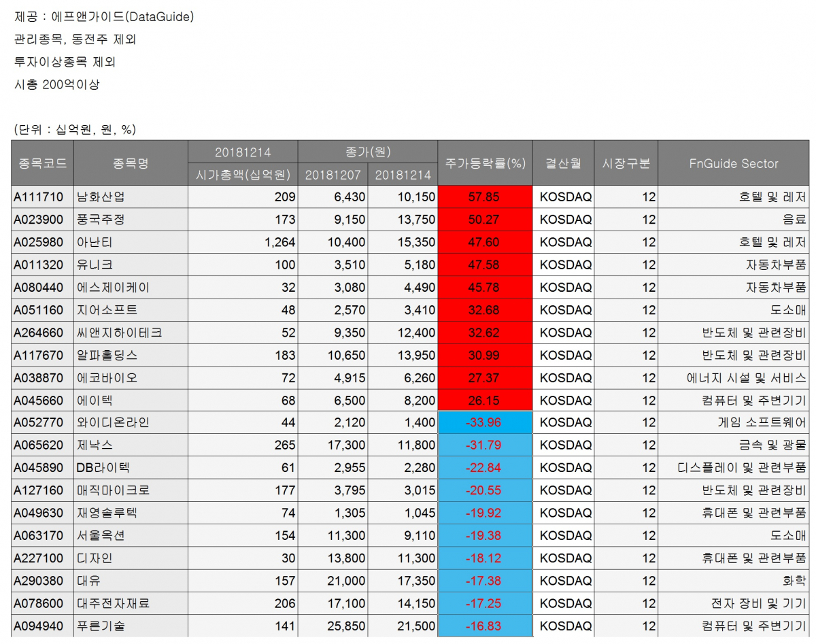Select the FnGuide Sector column header
This screenshot has height=644, width=816.
(732, 163)
